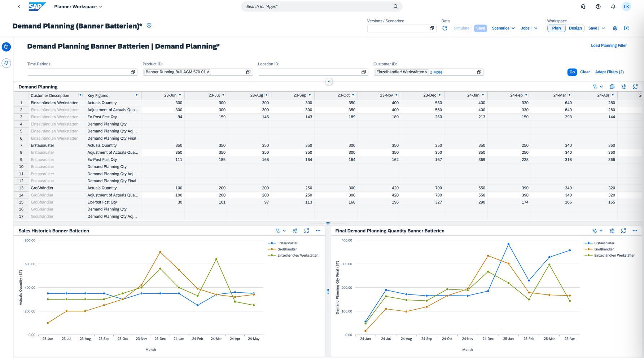
Task: Expand workspace Save dropdown arrow
Action: (x=603, y=28)
